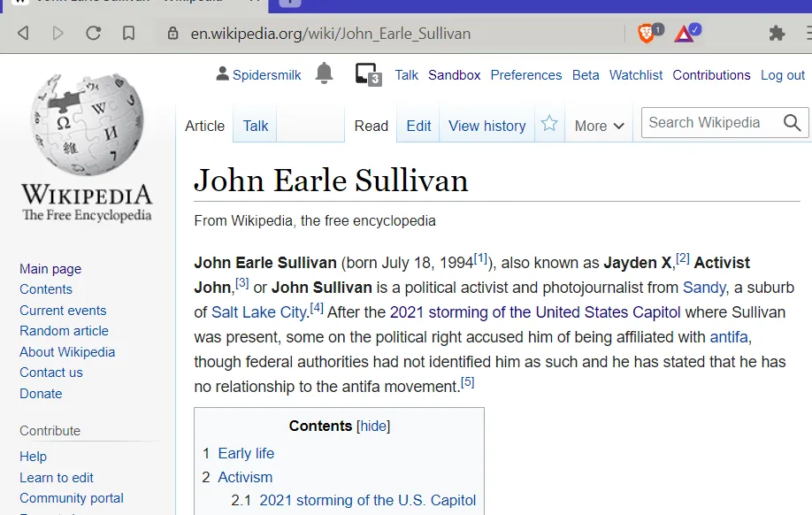Open Learn to edit

tap(57, 478)
